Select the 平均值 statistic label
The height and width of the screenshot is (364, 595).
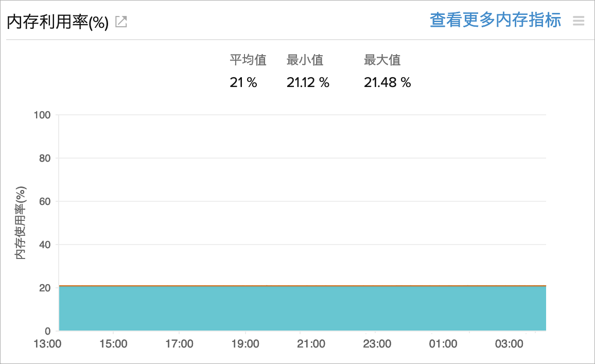[x=248, y=60]
